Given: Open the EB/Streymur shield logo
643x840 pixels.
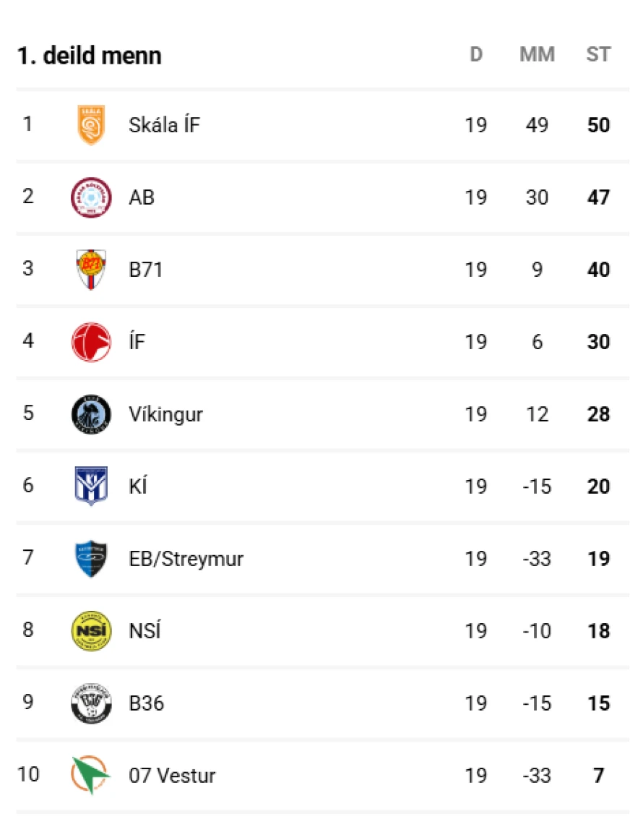Looking at the screenshot, I should pos(91,558).
